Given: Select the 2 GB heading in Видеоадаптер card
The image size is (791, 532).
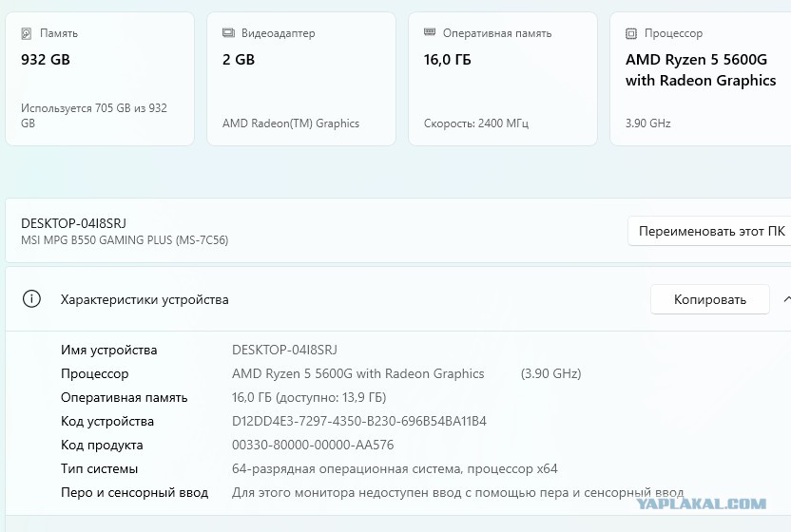Looking at the screenshot, I should (239, 60).
